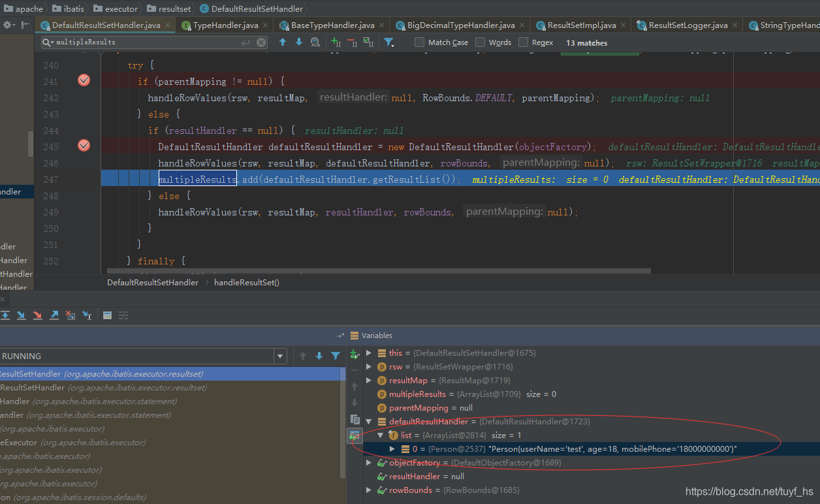Toggle Words checkbox

tap(480, 42)
